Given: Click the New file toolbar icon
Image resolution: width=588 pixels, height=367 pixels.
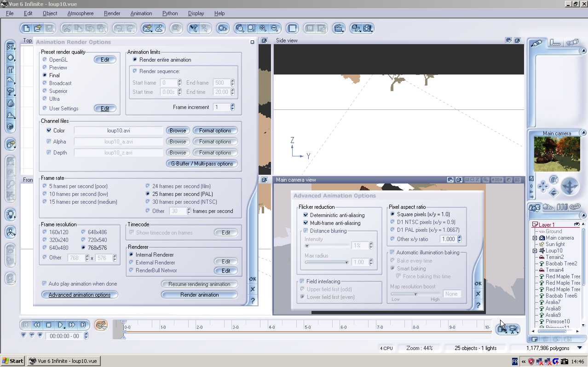Looking at the screenshot, I should pos(27,29).
